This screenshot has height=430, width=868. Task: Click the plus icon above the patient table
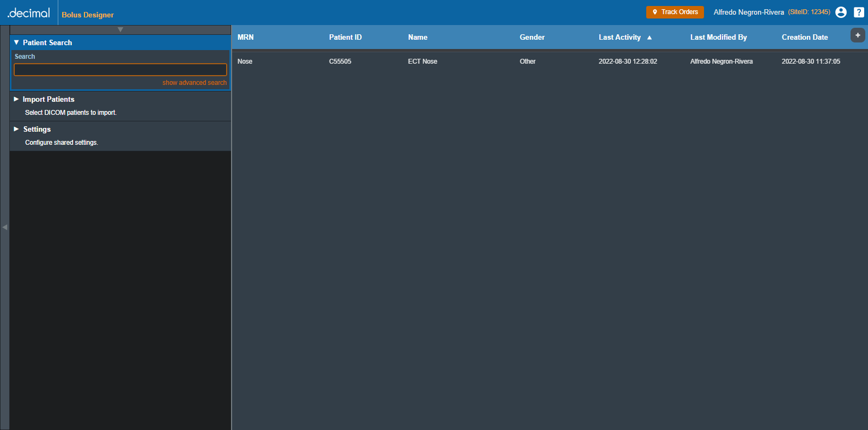(x=858, y=35)
